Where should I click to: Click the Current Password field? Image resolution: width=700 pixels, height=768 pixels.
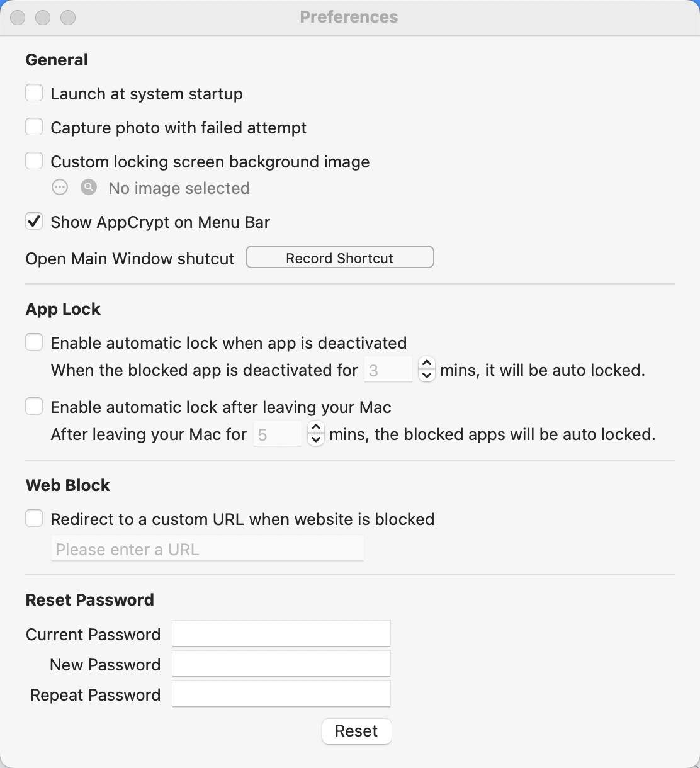pyautogui.click(x=281, y=633)
